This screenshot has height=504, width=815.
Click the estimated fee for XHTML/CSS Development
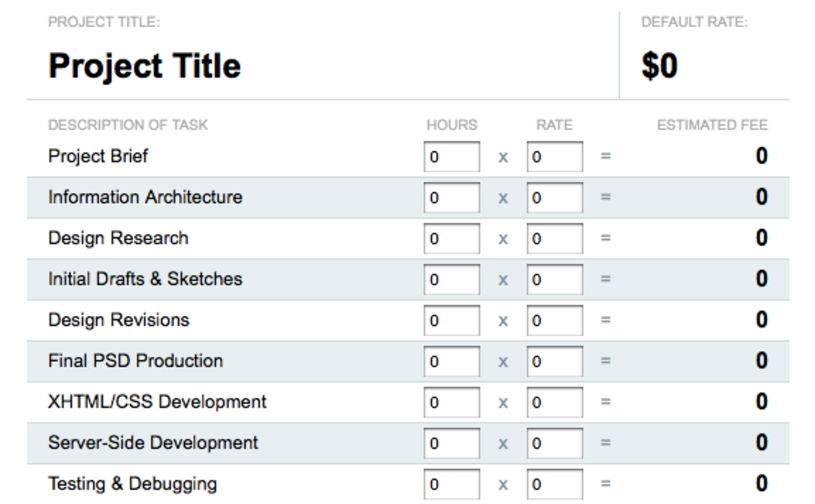(761, 402)
